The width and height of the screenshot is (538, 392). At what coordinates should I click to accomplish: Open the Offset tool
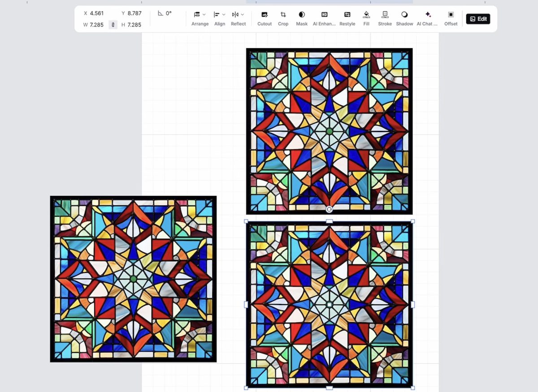[451, 19]
